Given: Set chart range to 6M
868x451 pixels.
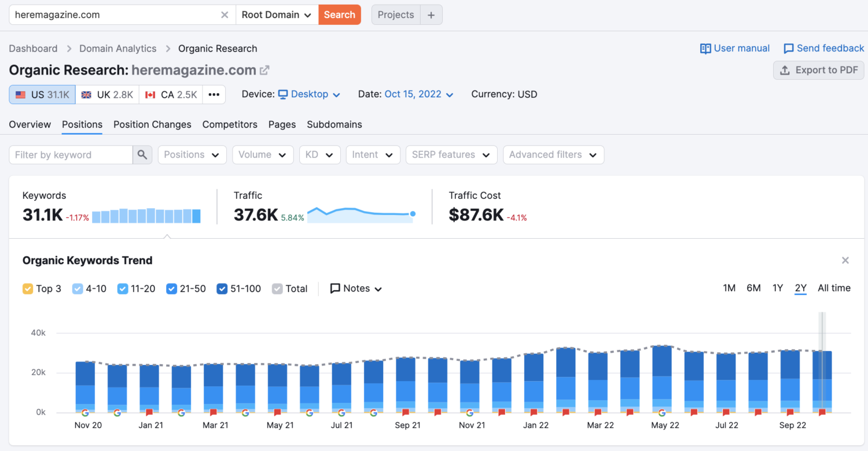Looking at the screenshot, I should click(753, 288).
